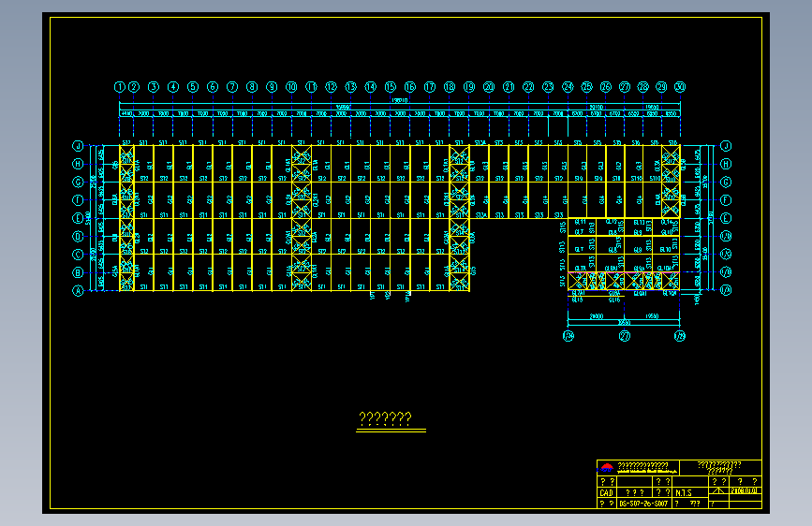This screenshot has height=526, width=812.
Task: Pick grid axis bubble 15
Action: point(390,87)
